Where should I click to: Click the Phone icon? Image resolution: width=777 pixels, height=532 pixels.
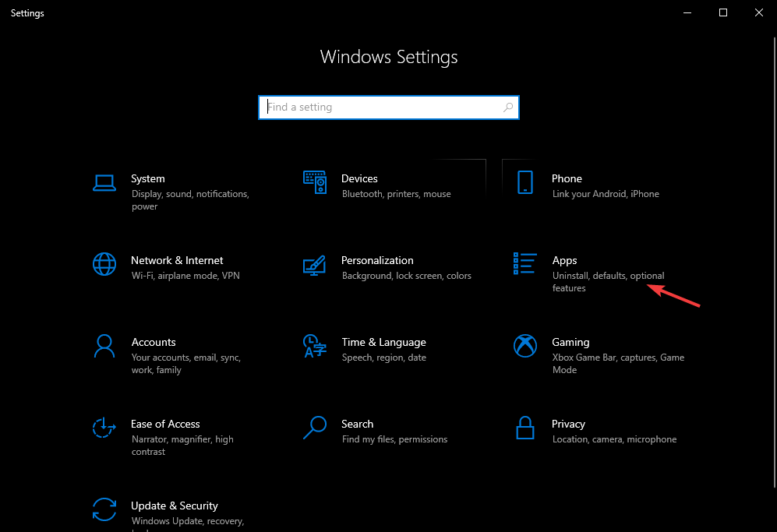click(x=524, y=182)
